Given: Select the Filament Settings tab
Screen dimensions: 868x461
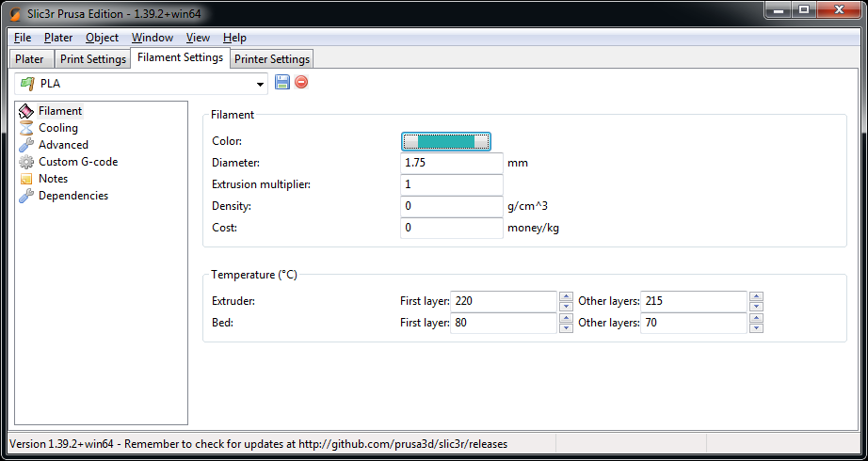Looking at the screenshot, I should (x=180, y=57).
